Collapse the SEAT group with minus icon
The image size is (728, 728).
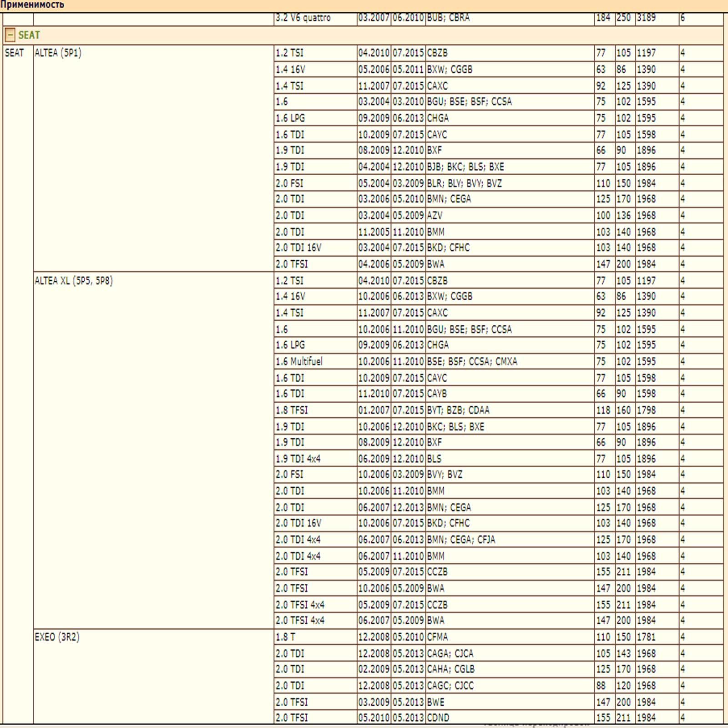10,35
